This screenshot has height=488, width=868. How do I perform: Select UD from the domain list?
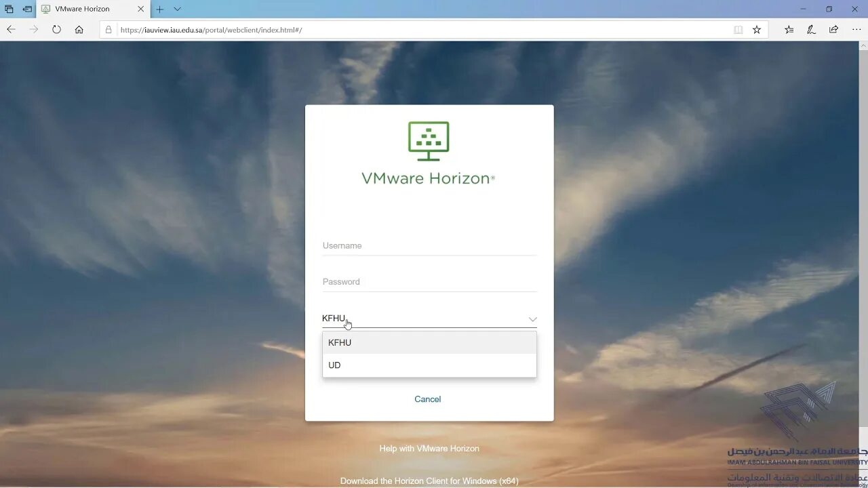point(429,365)
